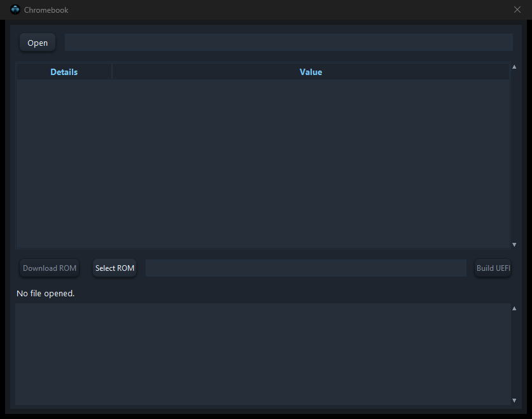Screen dimensions: 532x419
Task: Click the Download ROM button
Action: point(50,268)
